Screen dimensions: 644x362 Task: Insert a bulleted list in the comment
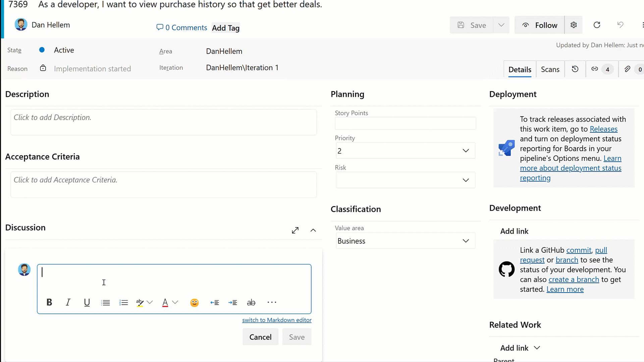coord(105,302)
